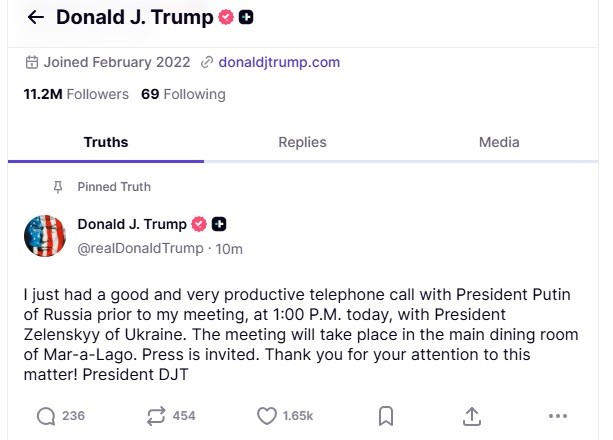The image size is (613, 440).
Task: Open the three-dot more options menu
Action: (558, 416)
